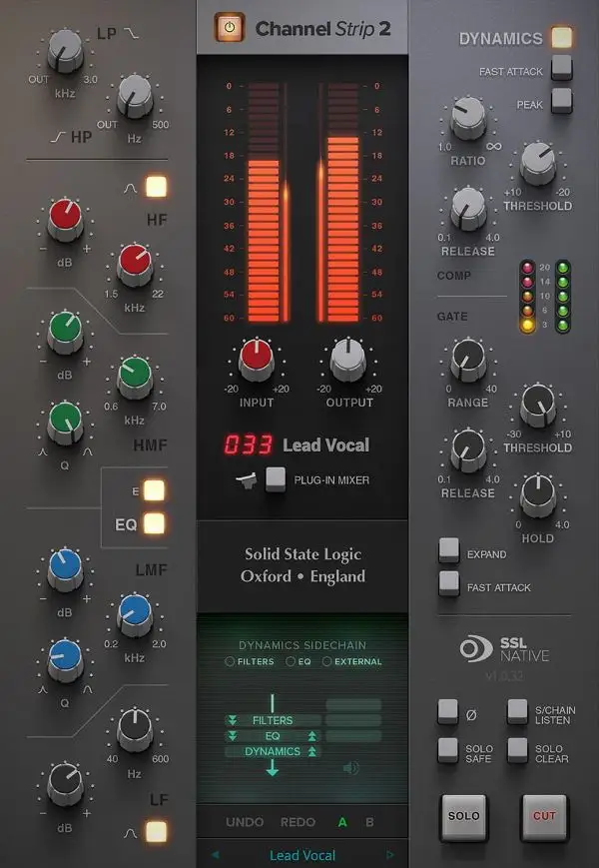
Task: Move EQ up in routing order
Action: tap(311, 735)
